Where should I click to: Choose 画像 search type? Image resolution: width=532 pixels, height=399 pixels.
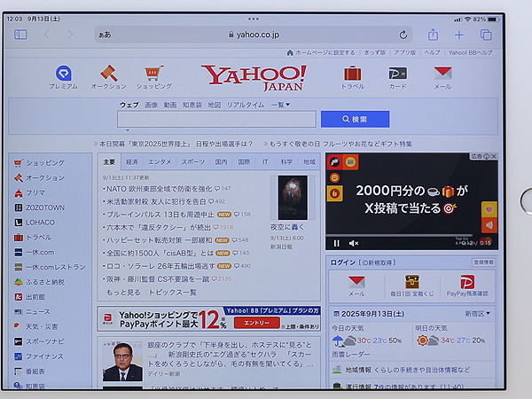[152, 105]
